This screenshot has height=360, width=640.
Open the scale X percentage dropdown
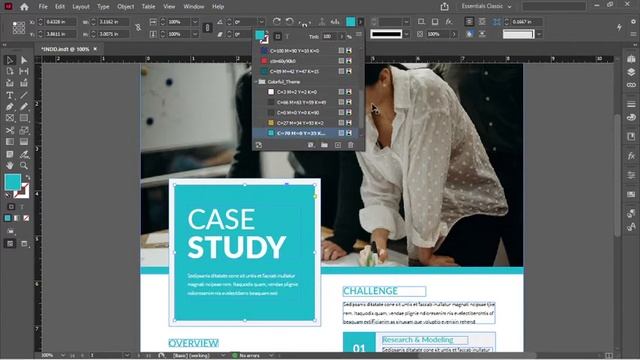[195, 22]
